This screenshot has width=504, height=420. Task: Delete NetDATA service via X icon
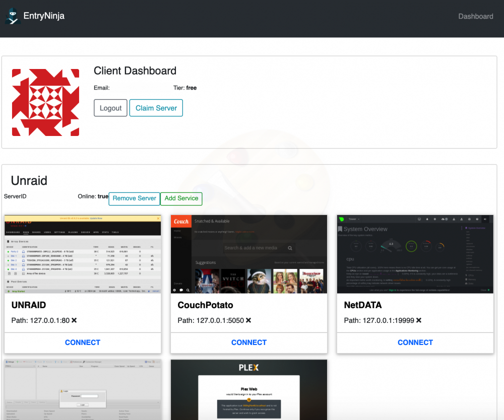(x=418, y=320)
